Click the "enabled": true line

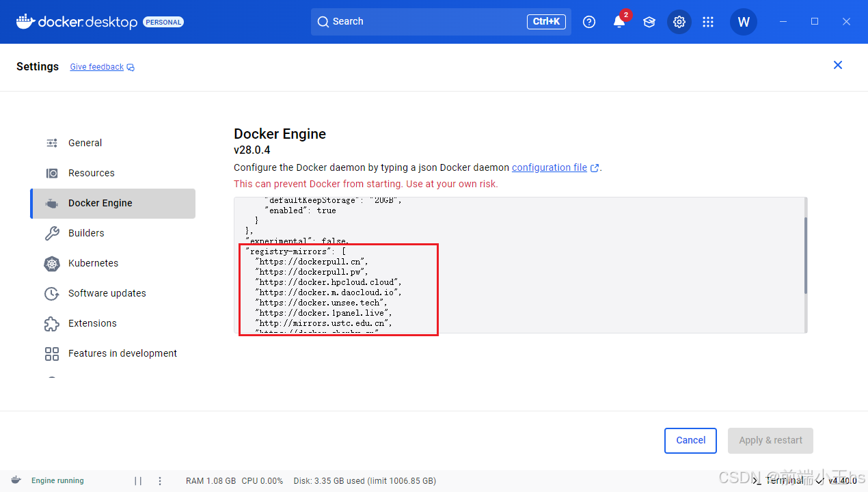(x=300, y=210)
